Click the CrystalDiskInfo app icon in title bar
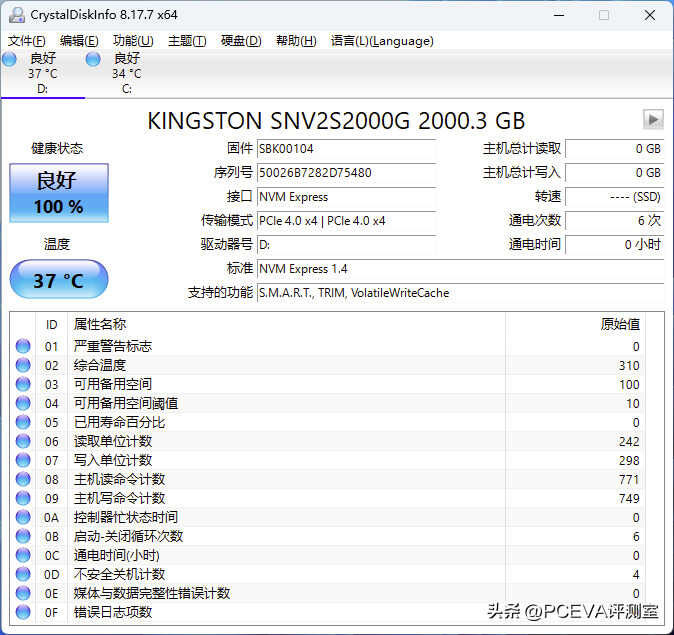 pos(17,15)
